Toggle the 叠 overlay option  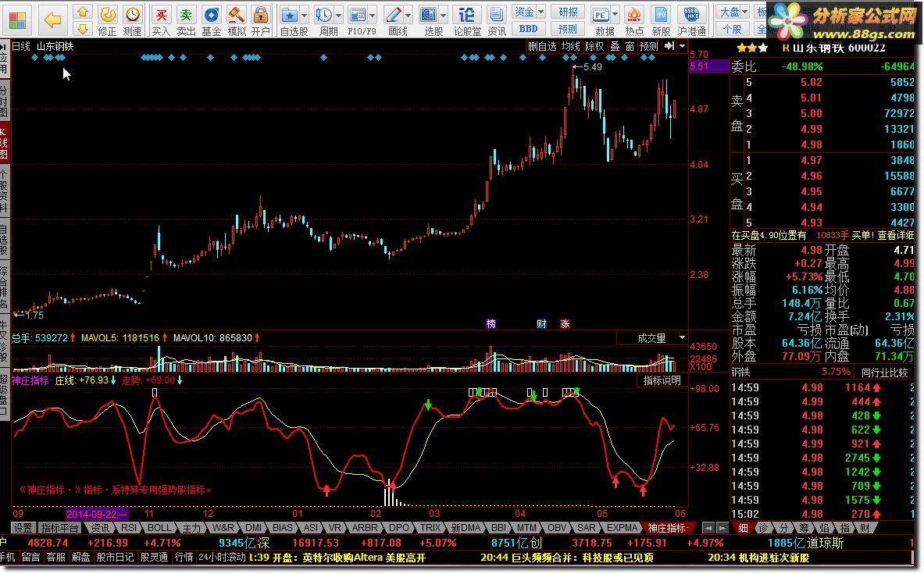point(615,46)
